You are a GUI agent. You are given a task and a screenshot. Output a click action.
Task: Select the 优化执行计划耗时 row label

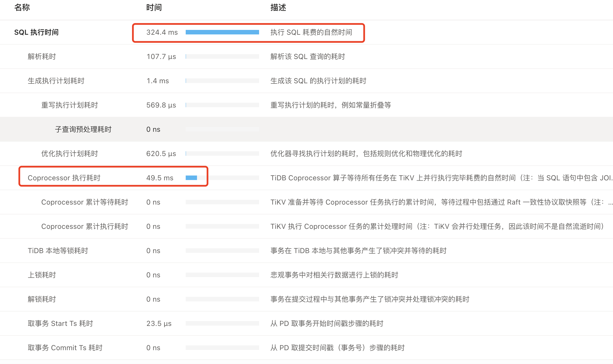69,154
